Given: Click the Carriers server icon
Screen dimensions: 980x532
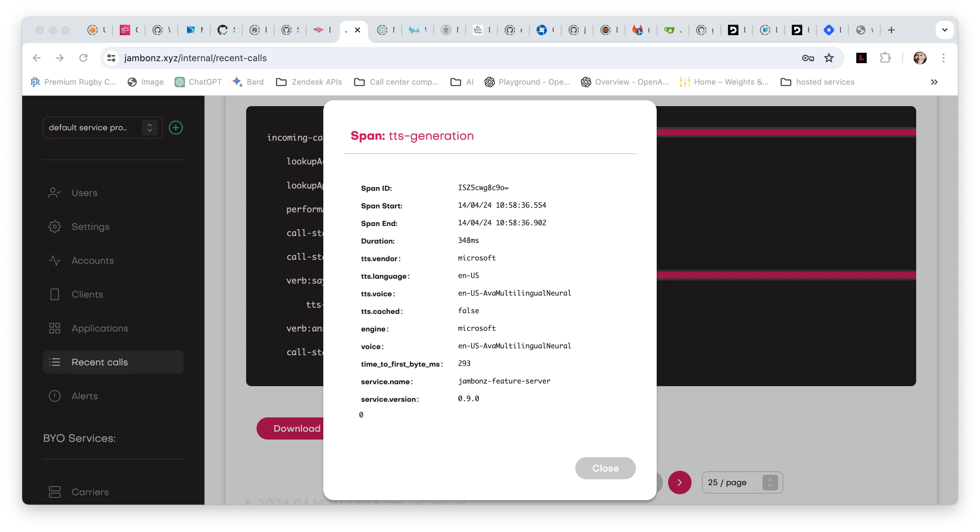Looking at the screenshot, I should (54, 492).
